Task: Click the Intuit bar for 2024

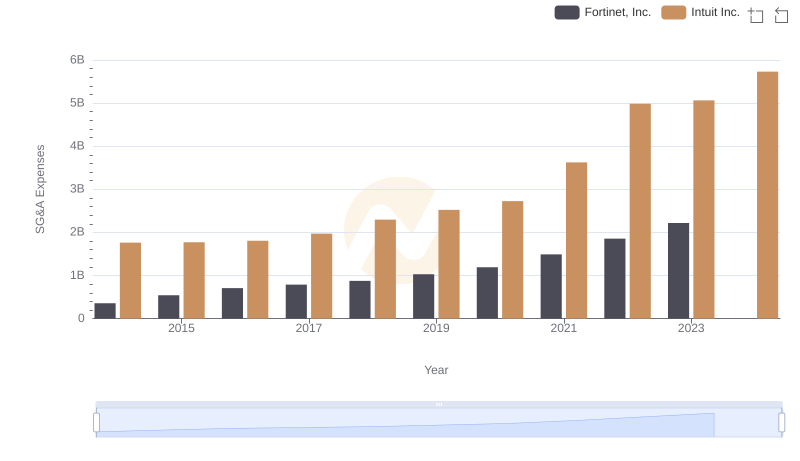Action: point(767,195)
